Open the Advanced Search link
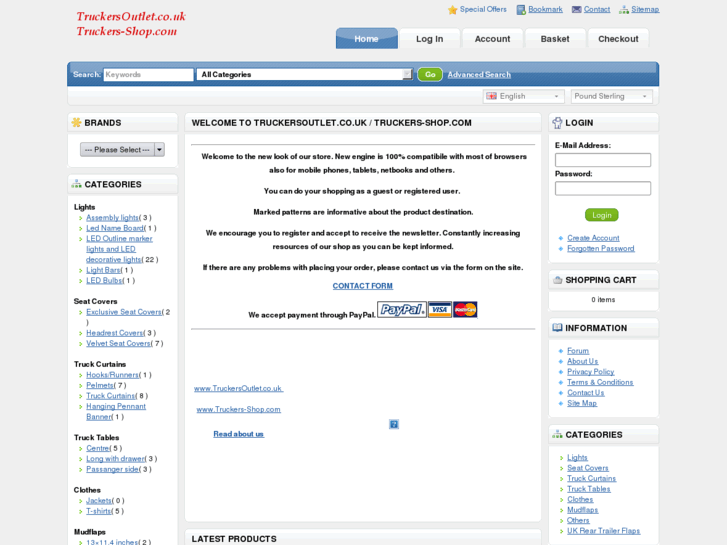 pyautogui.click(x=479, y=74)
